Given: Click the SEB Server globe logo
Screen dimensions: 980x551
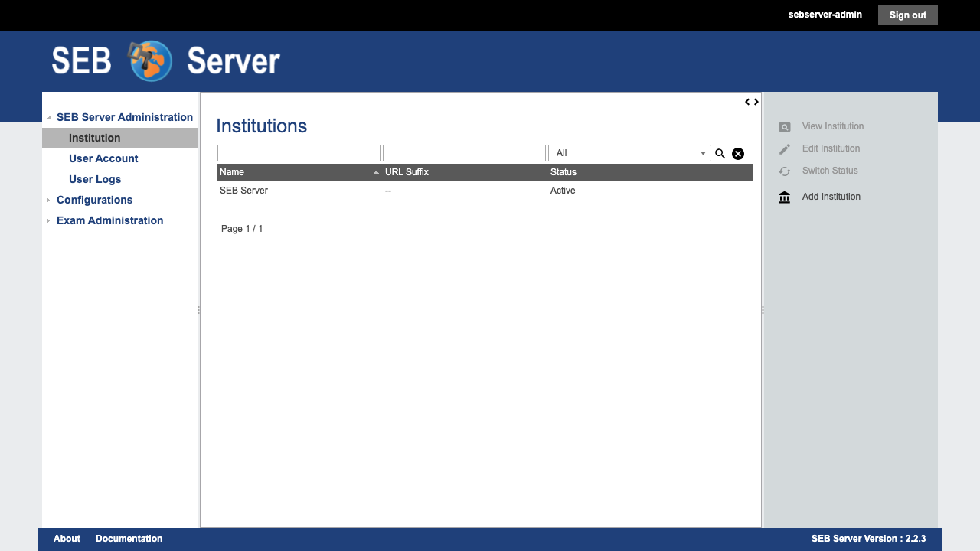Looking at the screenshot, I should pyautogui.click(x=151, y=60).
